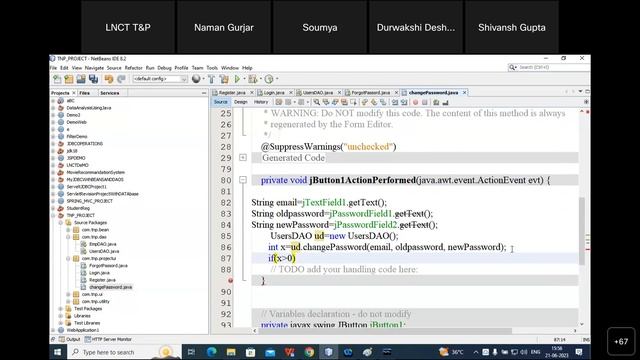640x360 pixels.
Task: Open the Refactor menu
Action: coord(133,68)
